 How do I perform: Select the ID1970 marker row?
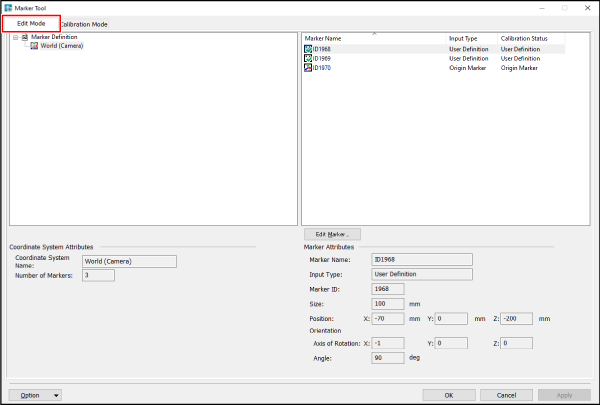pos(434,68)
